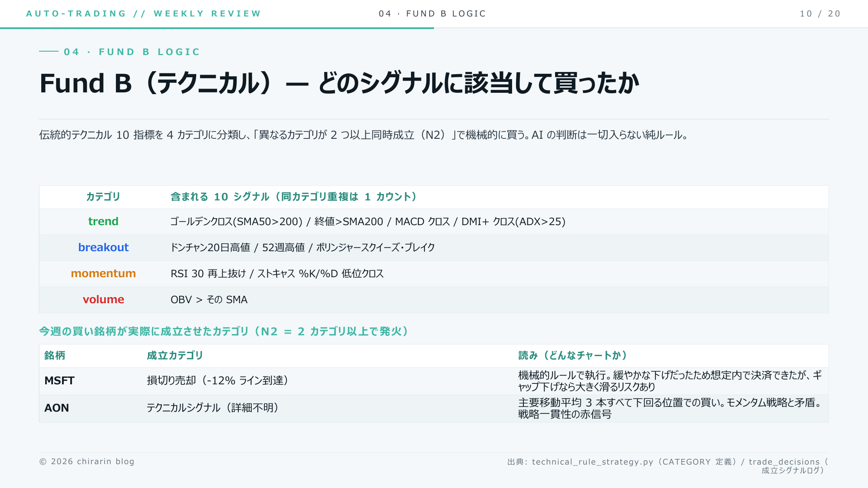Viewport: 868px width, 488px height.
Task: Select the red 'volume' category cell
Action: click(x=103, y=299)
